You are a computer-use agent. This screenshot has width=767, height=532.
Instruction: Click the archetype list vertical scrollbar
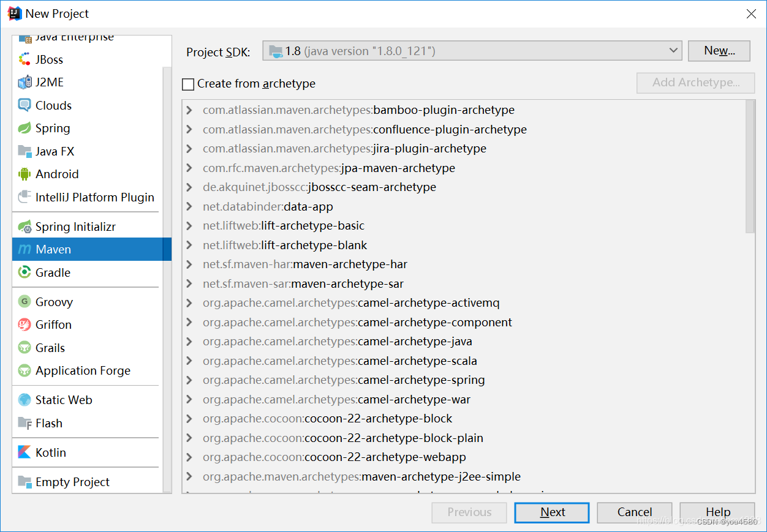(750, 167)
